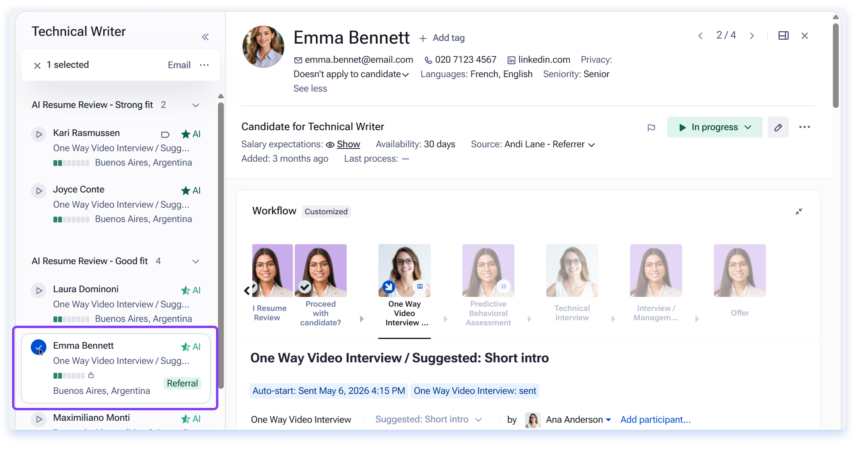868x450 pixels.
Task: Open the Ana Anderson assignee dropdown
Action: [x=578, y=420]
